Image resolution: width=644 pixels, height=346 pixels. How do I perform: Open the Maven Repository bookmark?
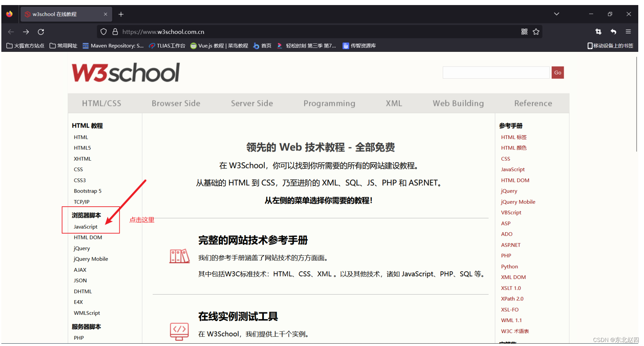point(113,46)
